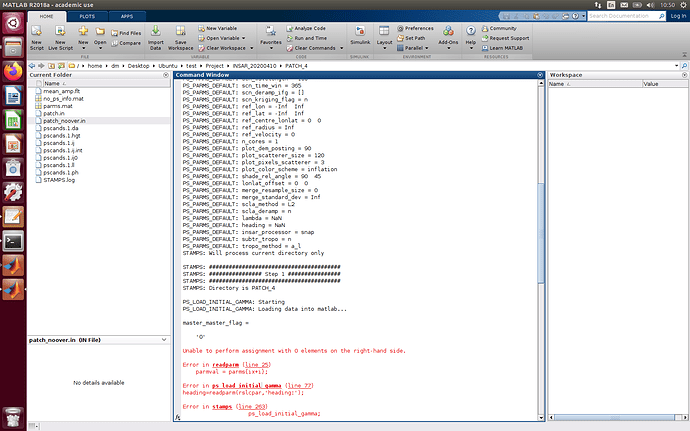This screenshot has height=431, width=690.
Task: Open stamps line 263 link
Action: click(253, 407)
